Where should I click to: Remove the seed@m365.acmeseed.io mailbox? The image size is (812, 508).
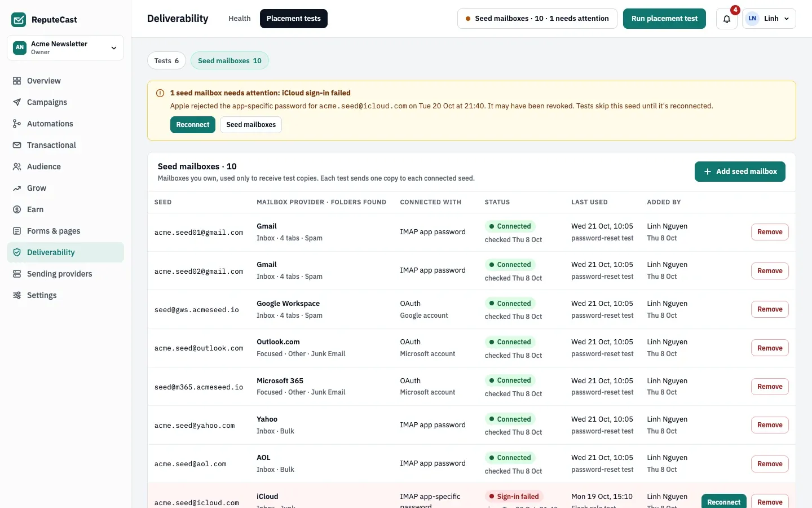pos(770,387)
